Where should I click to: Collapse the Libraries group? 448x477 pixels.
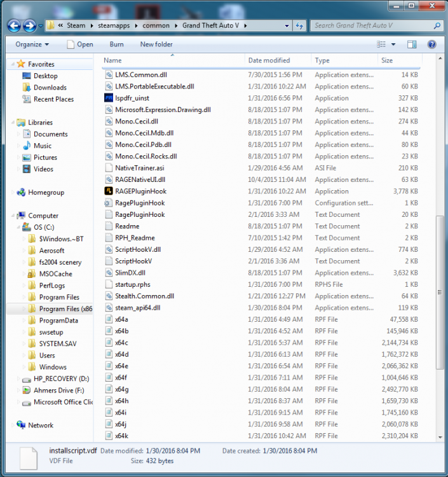tap(13, 122)
